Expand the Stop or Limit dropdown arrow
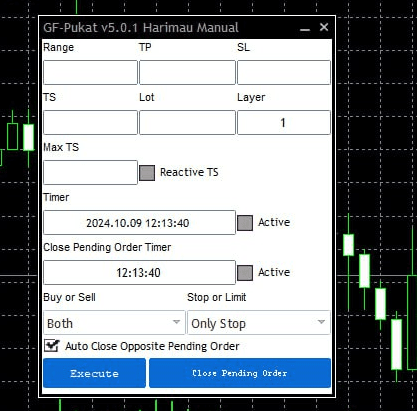Image resolution: width=417 pixels, height=411 pixels. (321, 322)
